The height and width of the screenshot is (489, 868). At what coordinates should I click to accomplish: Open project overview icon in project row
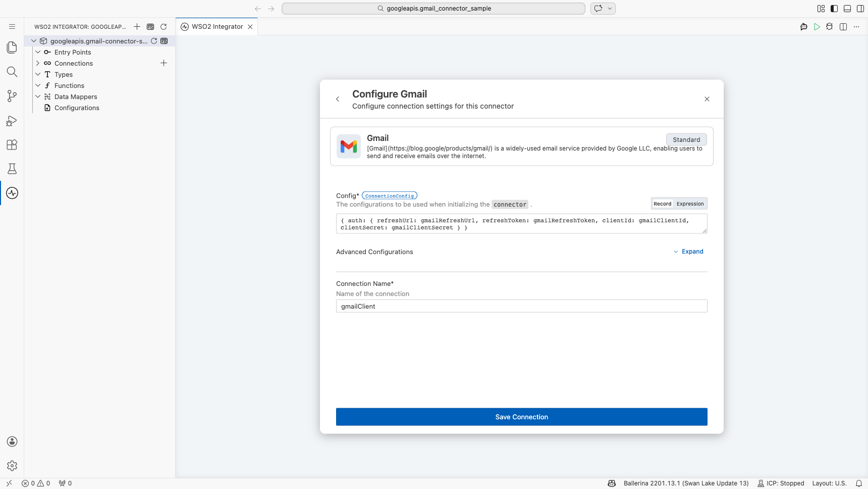click(x=164, y=41)
